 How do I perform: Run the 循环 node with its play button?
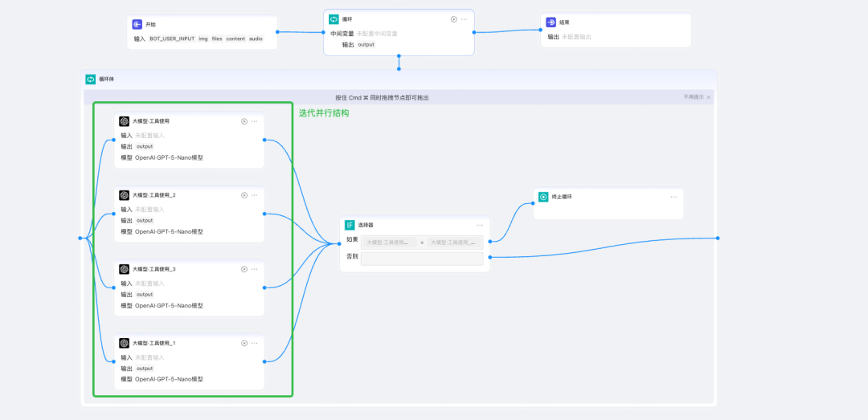453,19
